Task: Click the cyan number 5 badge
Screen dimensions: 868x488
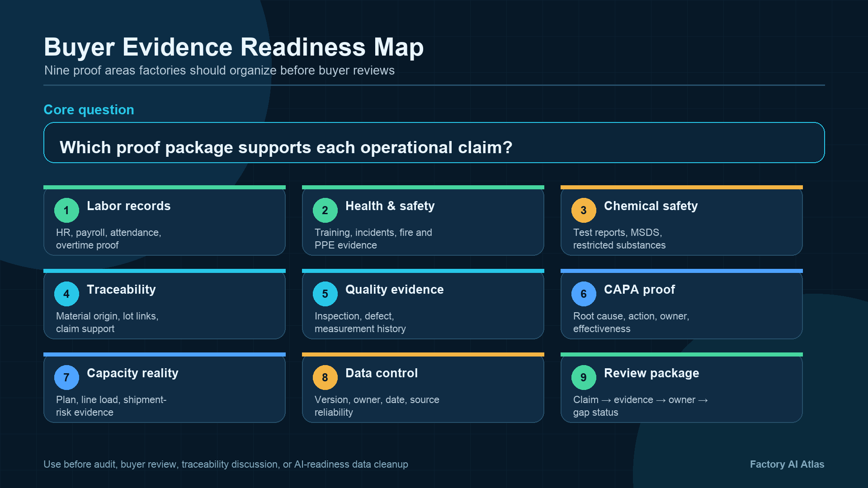Action: (325, 294)
